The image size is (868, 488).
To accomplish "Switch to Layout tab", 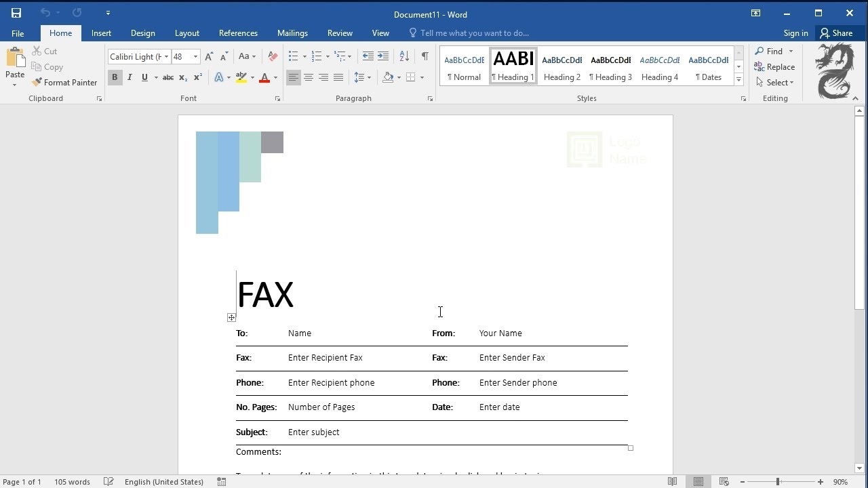I will [x=187, y=33].
